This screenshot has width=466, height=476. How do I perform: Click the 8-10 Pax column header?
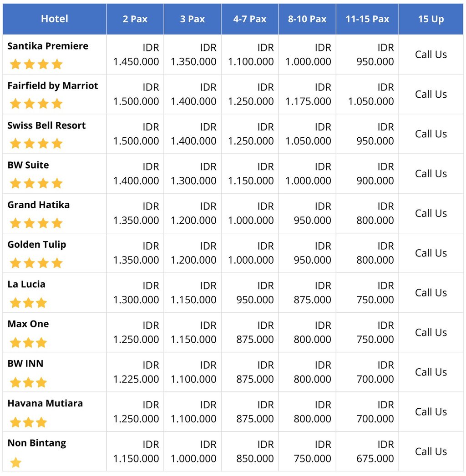pyautogui.click(x=307, y=19)
